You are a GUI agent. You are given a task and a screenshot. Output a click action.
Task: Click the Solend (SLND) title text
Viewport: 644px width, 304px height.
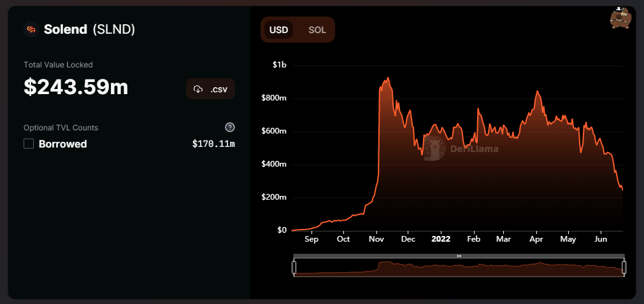tap(90, 29)
